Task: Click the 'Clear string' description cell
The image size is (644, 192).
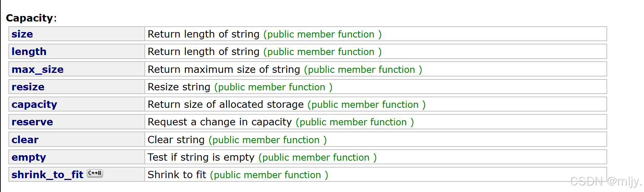Action: [376, 140]
